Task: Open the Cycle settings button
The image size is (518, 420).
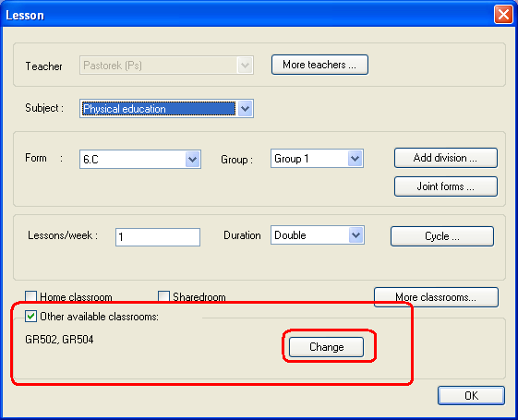Action: pos(442,236)
